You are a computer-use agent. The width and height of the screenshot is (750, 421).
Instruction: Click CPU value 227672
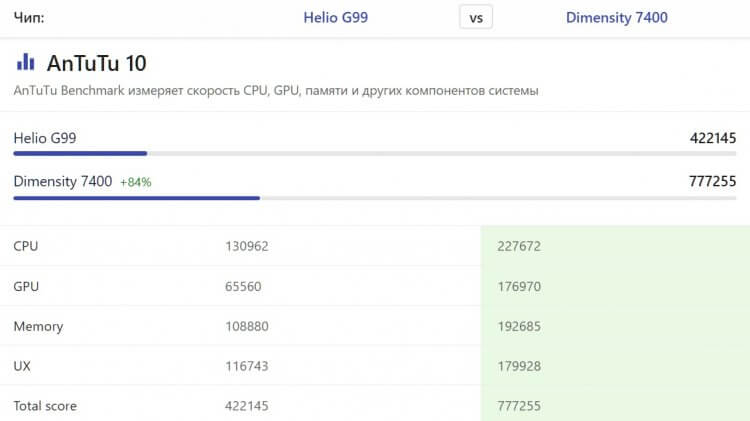(x=519, y=246)
